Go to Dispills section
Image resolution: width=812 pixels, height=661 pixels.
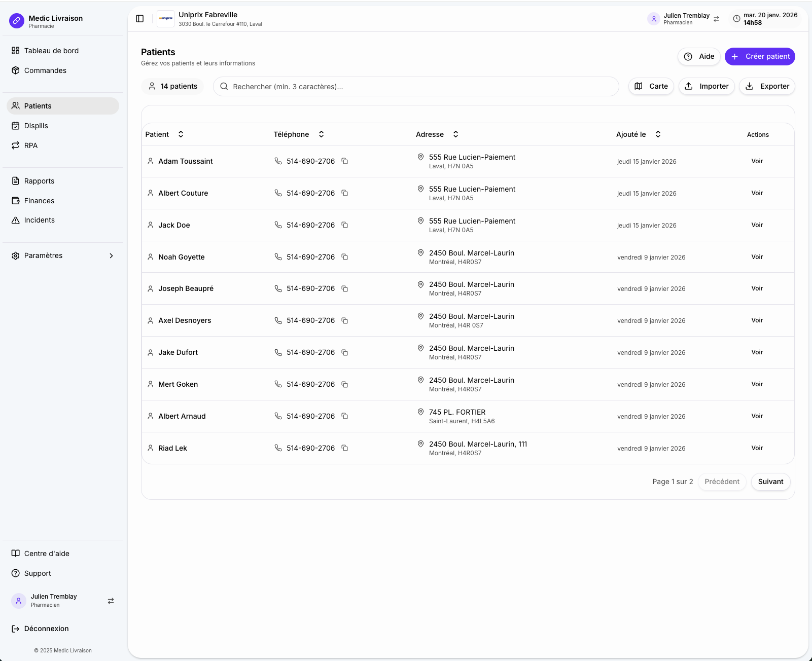tap(36, 126)
